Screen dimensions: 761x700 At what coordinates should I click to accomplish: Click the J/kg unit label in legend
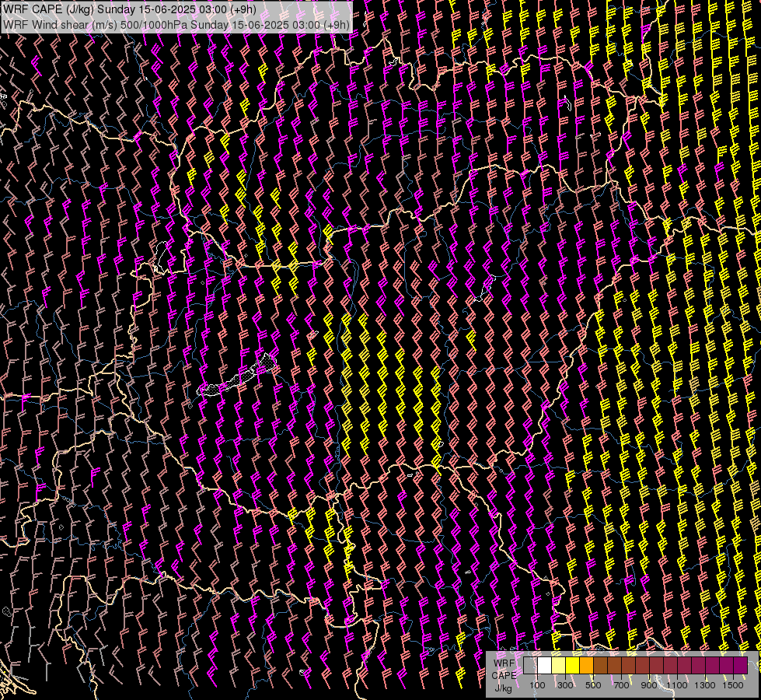(503, 688)
